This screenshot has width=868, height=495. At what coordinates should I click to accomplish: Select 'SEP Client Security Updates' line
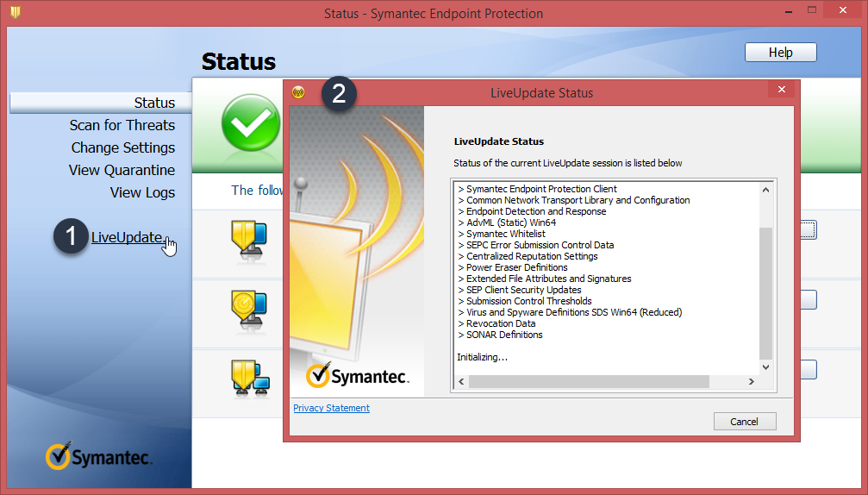[x=519, y=290]
